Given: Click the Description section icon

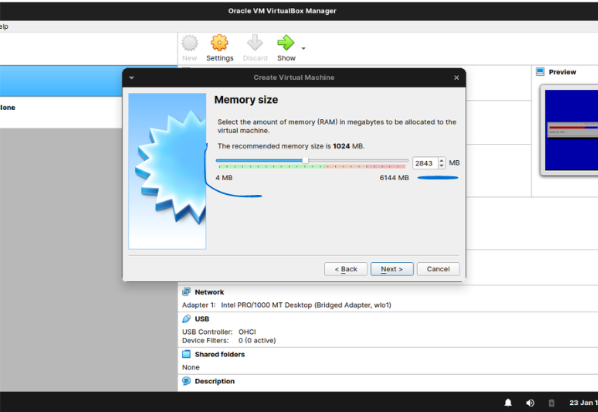Looking at the screenshot, I should pos(186,381).
